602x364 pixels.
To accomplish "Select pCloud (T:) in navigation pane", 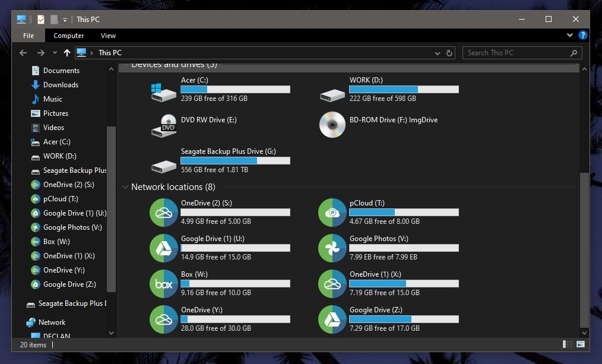I will tap(61, 199).
